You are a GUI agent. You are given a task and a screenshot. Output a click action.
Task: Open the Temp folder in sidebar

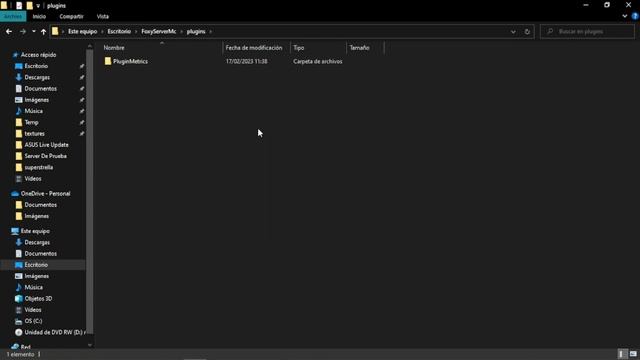pyautogui.click(x=31, y=122)
